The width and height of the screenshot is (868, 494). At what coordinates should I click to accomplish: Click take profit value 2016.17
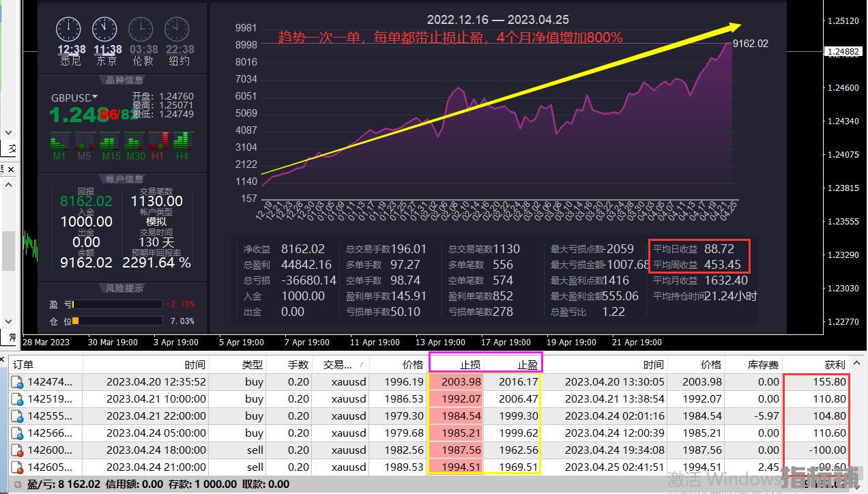(519, 382)
